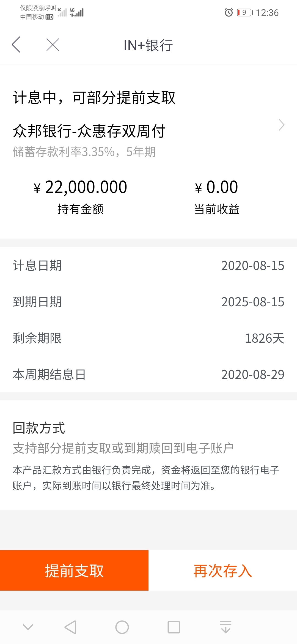Tap the 4G signal strength icon

point(77,12)
